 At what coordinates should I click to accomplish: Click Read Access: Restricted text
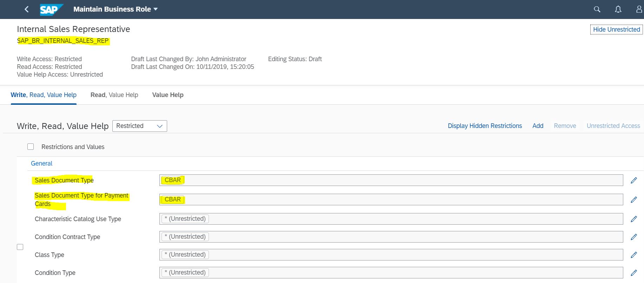click(x=49, y=67)
